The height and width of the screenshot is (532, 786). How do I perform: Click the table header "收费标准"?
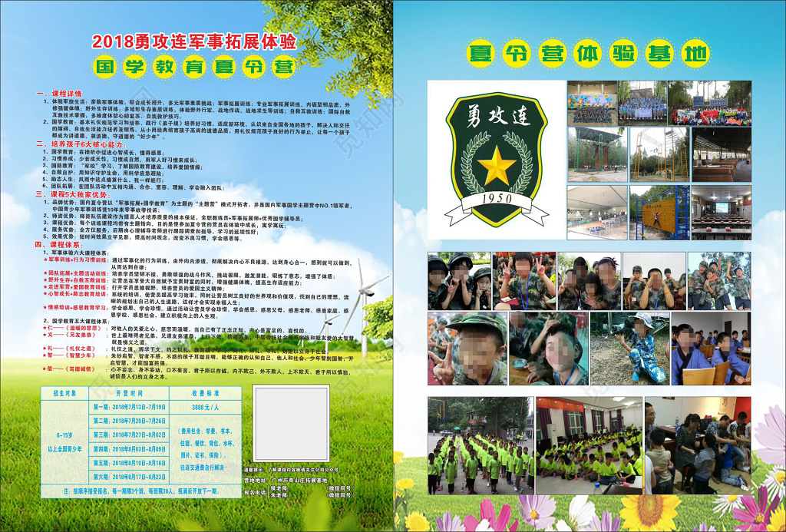tap(206, 393)
